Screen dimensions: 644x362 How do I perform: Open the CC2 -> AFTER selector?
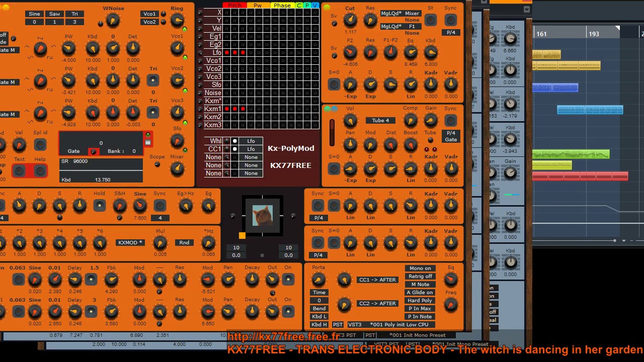point(377,303)
